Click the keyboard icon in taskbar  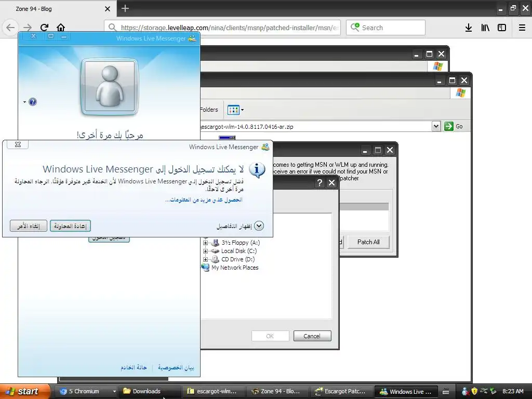coord(446,392)
